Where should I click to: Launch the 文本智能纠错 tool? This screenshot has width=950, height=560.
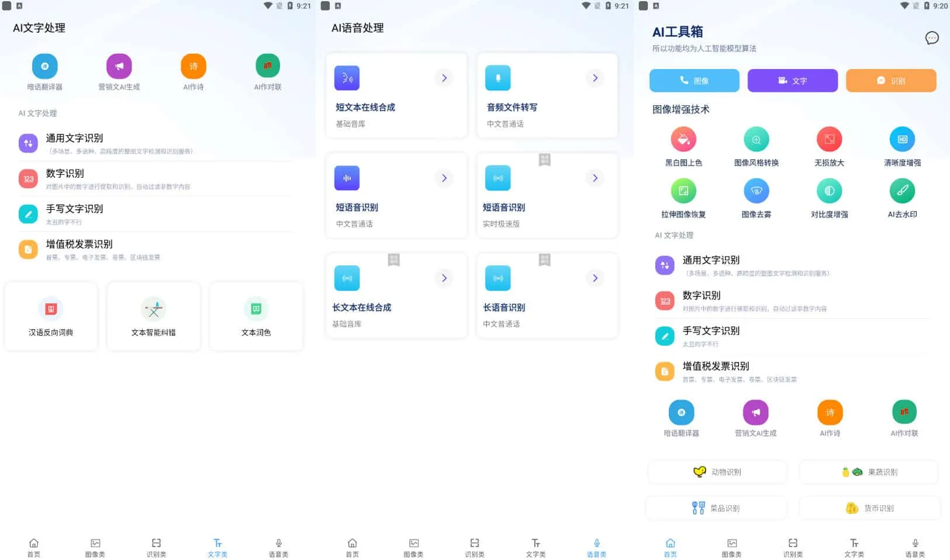153,316
